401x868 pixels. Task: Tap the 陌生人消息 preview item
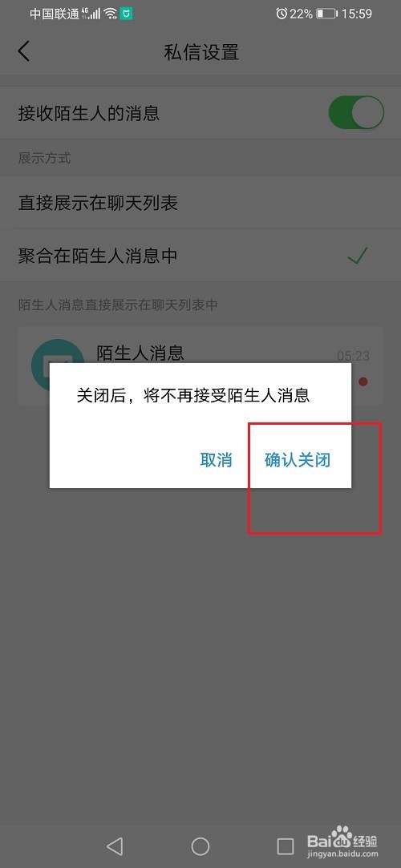click(x=200, y=365)
